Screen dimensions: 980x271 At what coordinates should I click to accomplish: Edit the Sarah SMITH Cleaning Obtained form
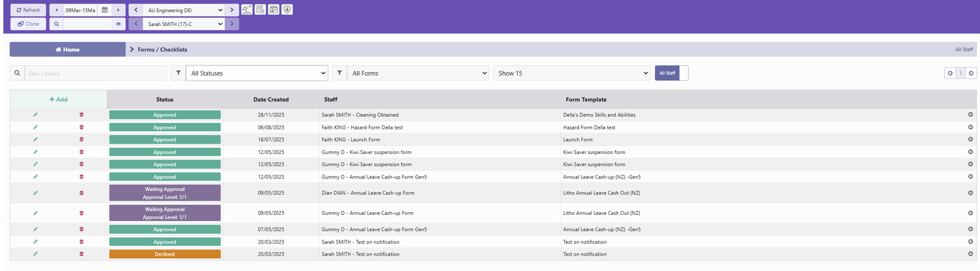click(x=35, y=115)
